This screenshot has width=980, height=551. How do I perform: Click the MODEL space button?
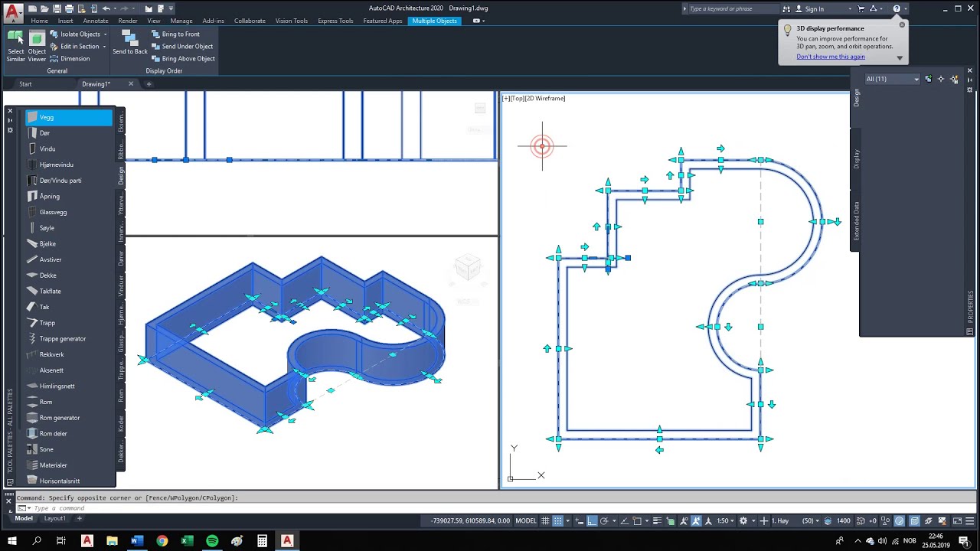point(526,521)
